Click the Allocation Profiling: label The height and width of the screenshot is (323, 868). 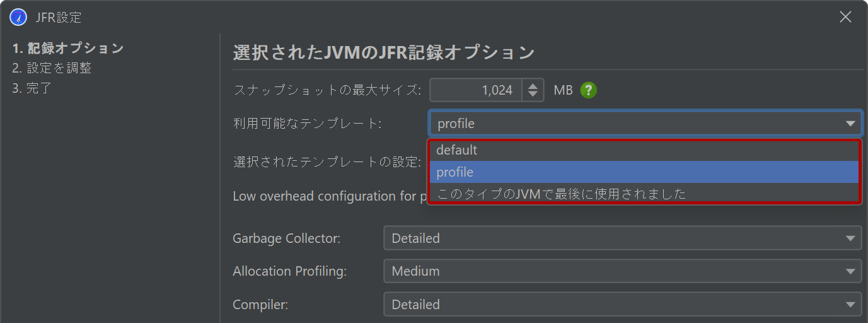click(290, 271)
